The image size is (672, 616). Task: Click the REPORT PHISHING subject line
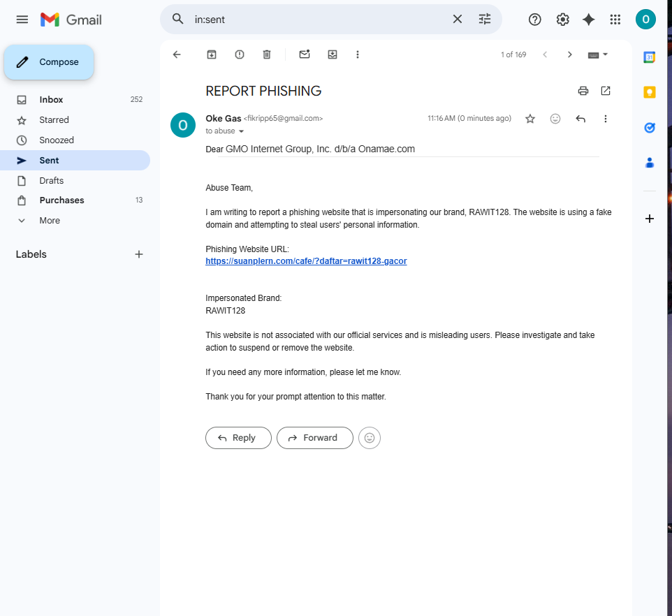coord(263,91)
